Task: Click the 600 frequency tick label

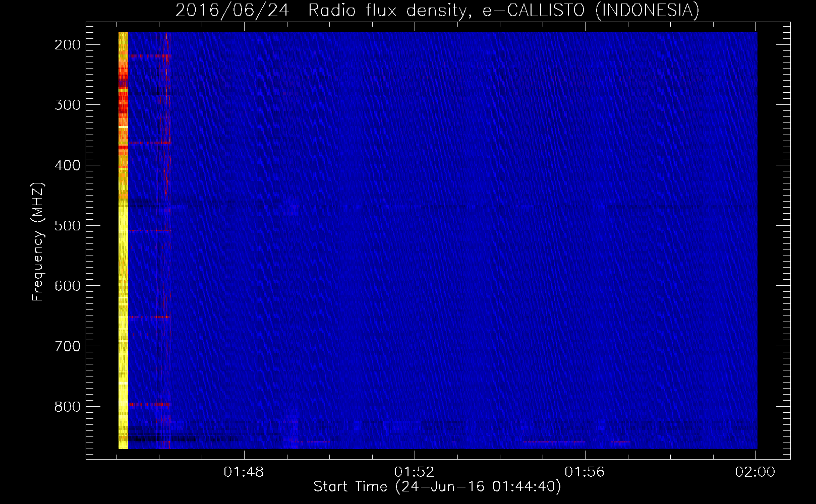Action: pos(68,286)
